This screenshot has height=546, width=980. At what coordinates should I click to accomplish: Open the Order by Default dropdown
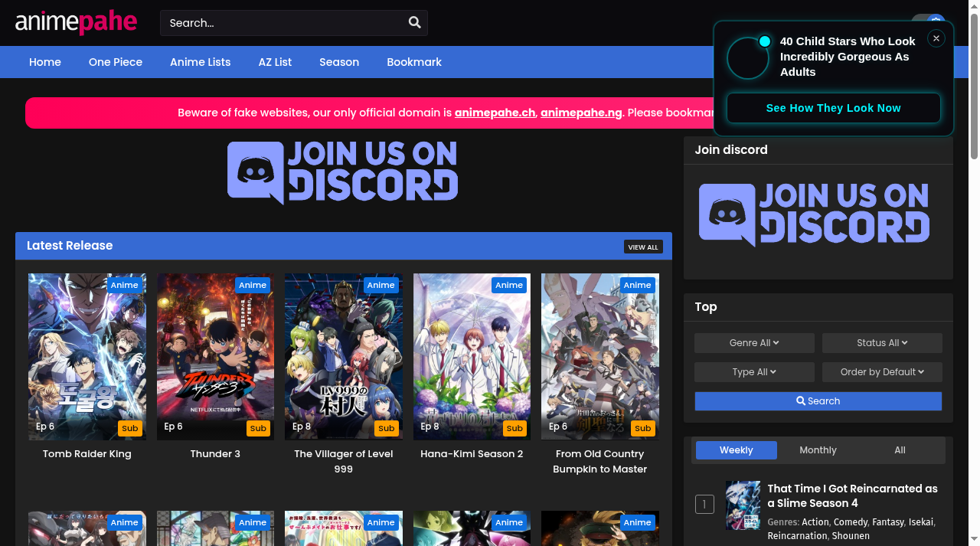[x=882, y=372]
